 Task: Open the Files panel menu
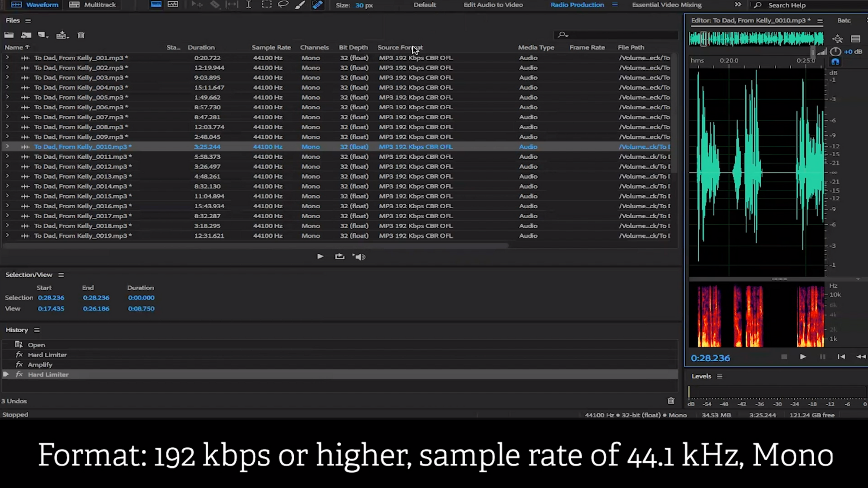pyautogui.click(x=28, y=20)
